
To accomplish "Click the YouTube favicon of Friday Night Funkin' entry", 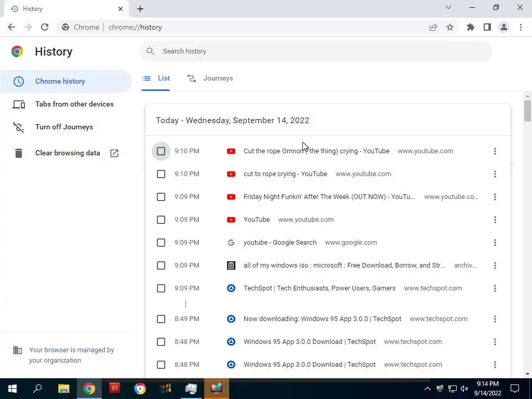I will [231, 197].
